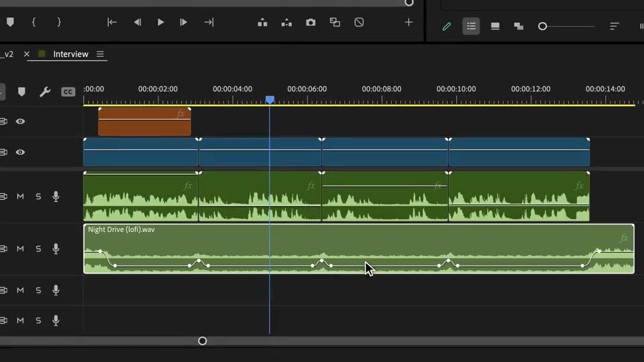Click the timeline horizontal zoom scroll handle
Viewport: 644px width, 362px height.
[x=202, y=341]
